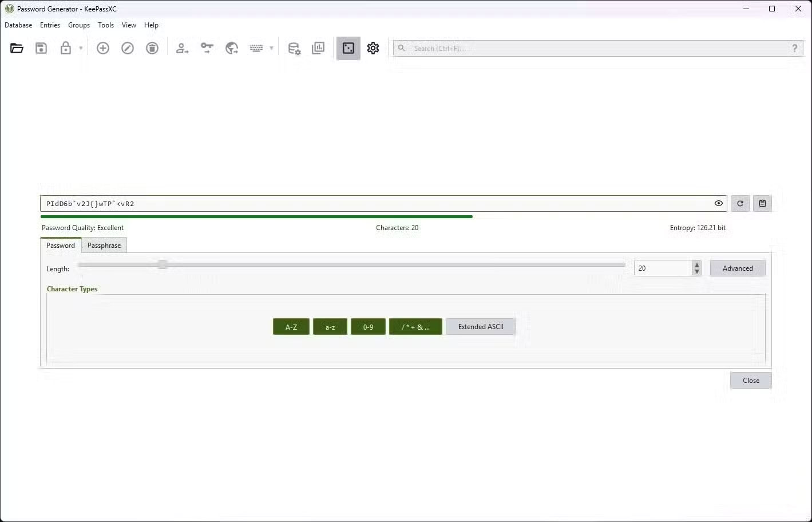Enable Extended ASCII characters

[x=480, y=326]
